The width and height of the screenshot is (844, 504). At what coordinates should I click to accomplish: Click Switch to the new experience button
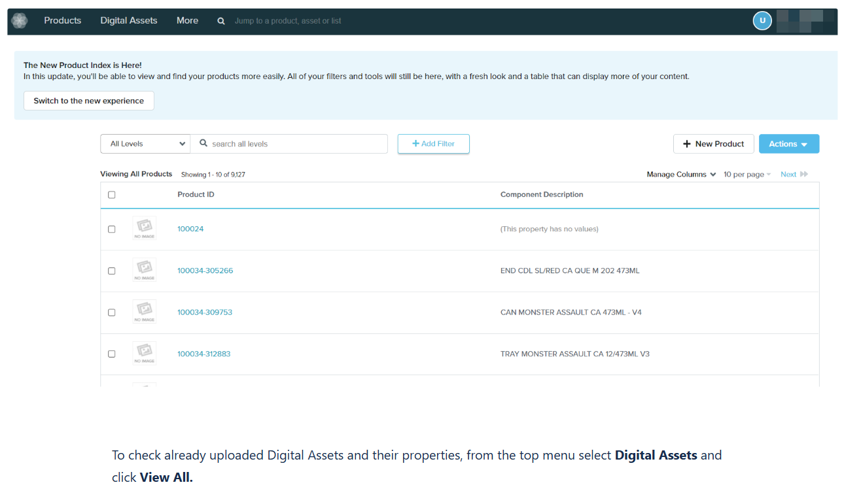pyautogui.click(x=89, y=101)
